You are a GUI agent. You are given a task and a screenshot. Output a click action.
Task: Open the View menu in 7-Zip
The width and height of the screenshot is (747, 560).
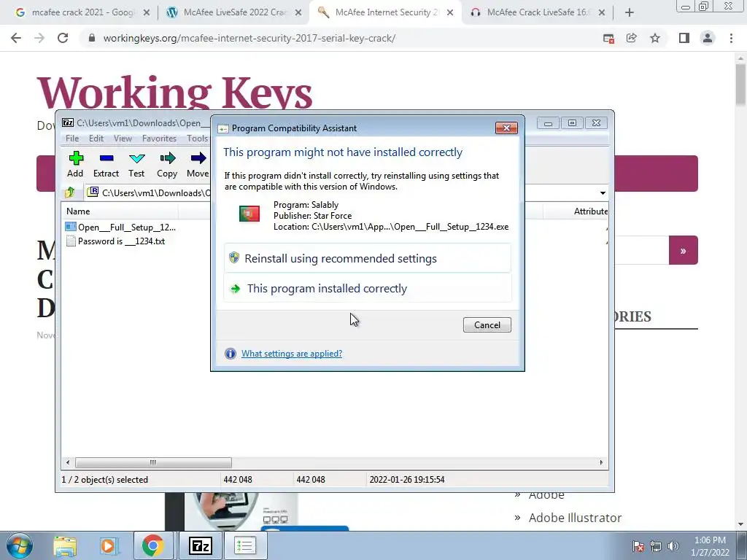tap(123, 138)
